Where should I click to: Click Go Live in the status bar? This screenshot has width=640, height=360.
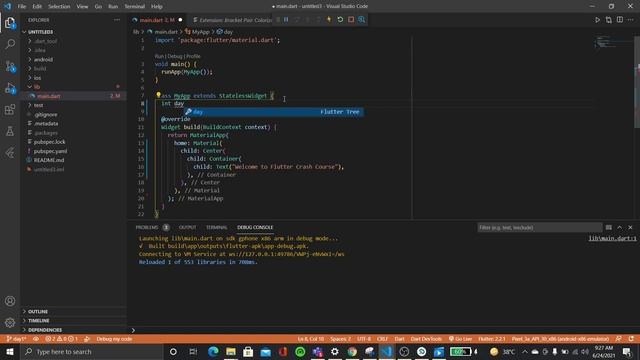(460, 339)
